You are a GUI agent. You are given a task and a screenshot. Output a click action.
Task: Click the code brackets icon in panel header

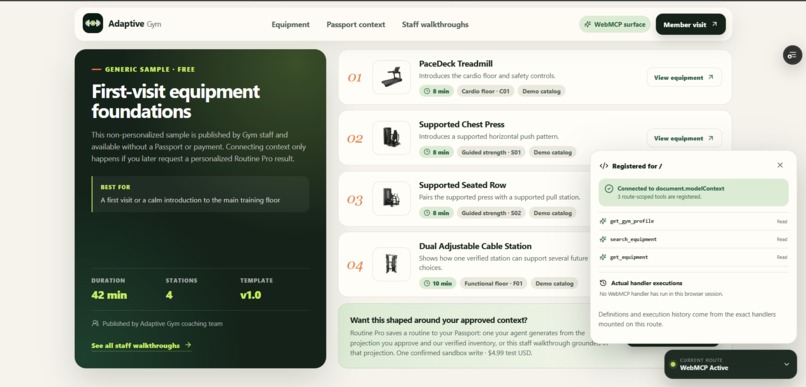[603, 166]
